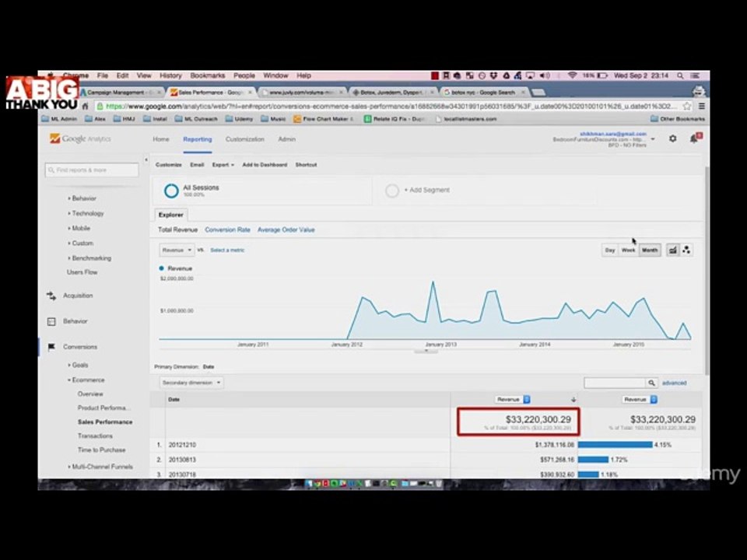Image resolution: width=747 pixels, height=560 pixels.
Task: Click the advanced filter link
Action: tap(674, 383)
